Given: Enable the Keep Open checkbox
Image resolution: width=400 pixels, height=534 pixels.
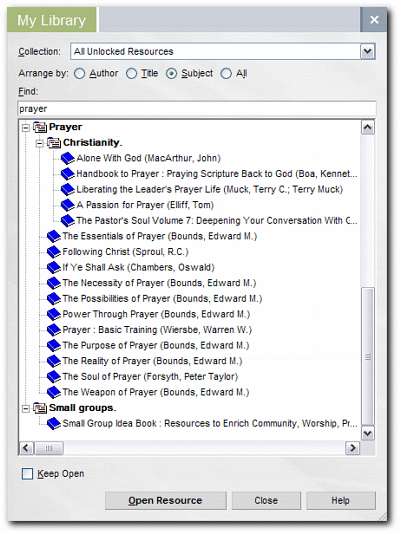Looking at the screenshot, I should 27,474.
